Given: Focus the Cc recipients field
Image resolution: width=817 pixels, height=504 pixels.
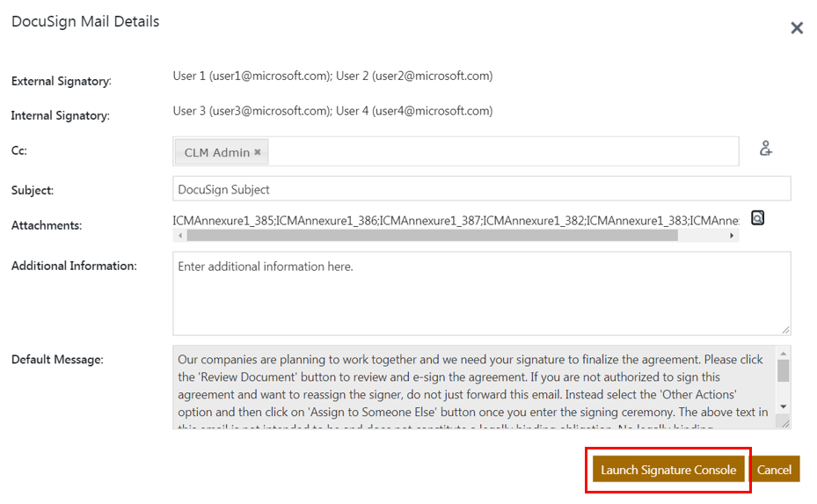Looking at the screenshot, I should click(x=501, y=152).
